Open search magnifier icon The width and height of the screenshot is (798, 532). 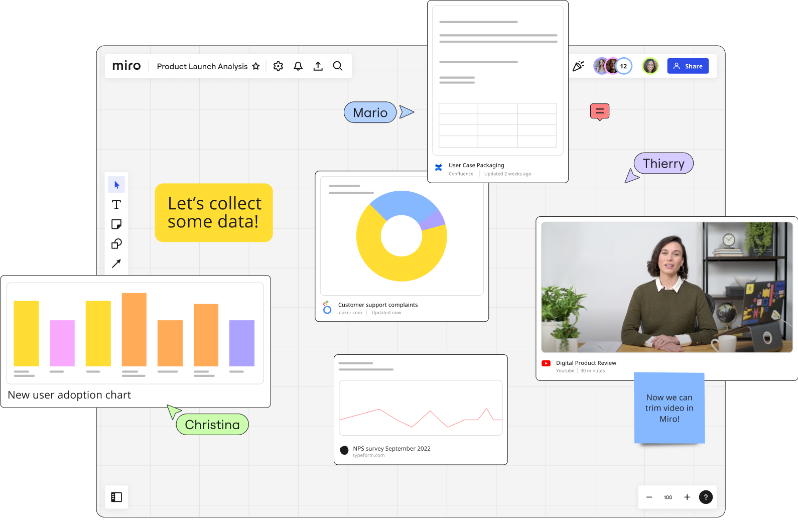[338, 66]
